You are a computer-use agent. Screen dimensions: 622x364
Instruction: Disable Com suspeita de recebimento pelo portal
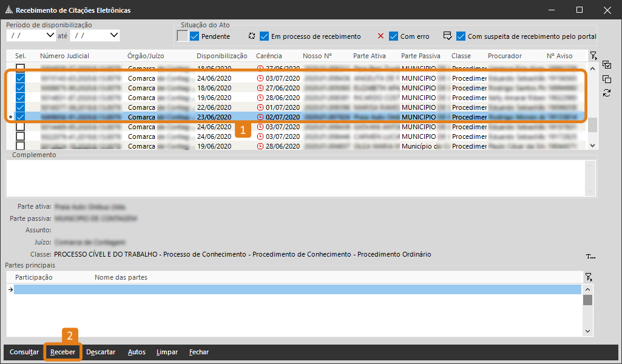(461, 36)
